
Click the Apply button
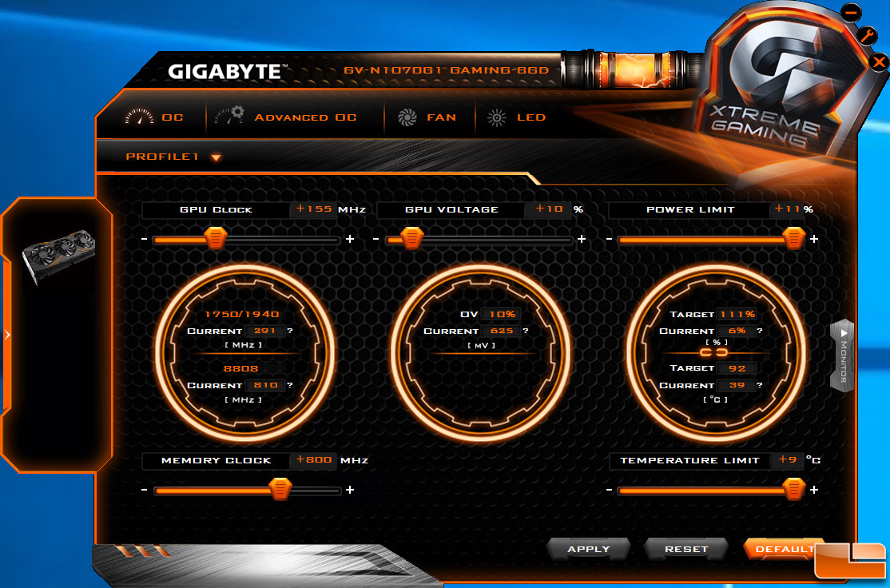pos(589,549)
